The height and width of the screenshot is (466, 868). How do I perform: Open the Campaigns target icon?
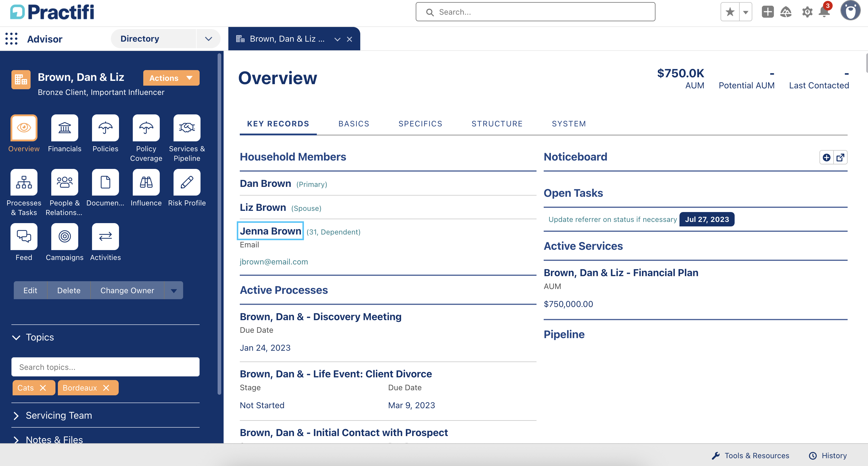tap(64, 236)
